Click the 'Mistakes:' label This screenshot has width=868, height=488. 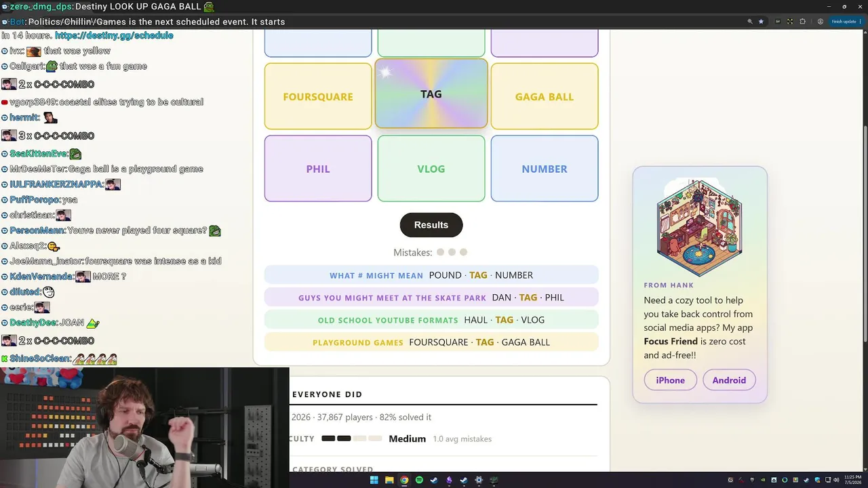tap(413, 252)
